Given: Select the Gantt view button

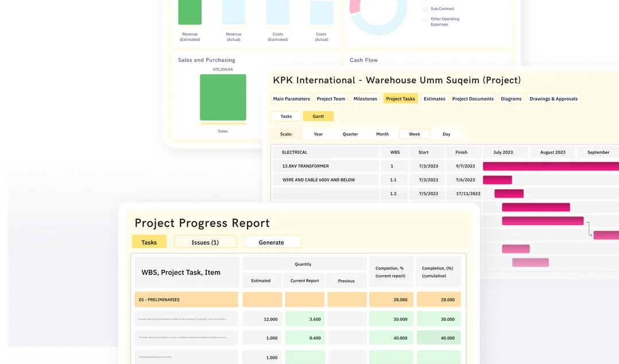Looking at the screenshot, I should pos(318,116).
